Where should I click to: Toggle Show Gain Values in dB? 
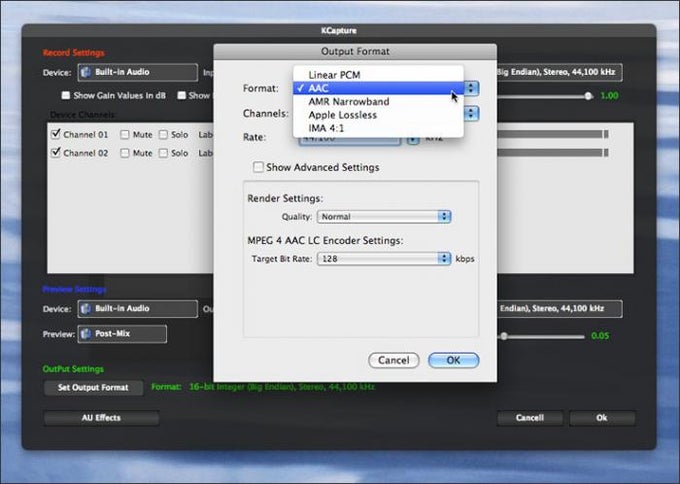[65, 95]
